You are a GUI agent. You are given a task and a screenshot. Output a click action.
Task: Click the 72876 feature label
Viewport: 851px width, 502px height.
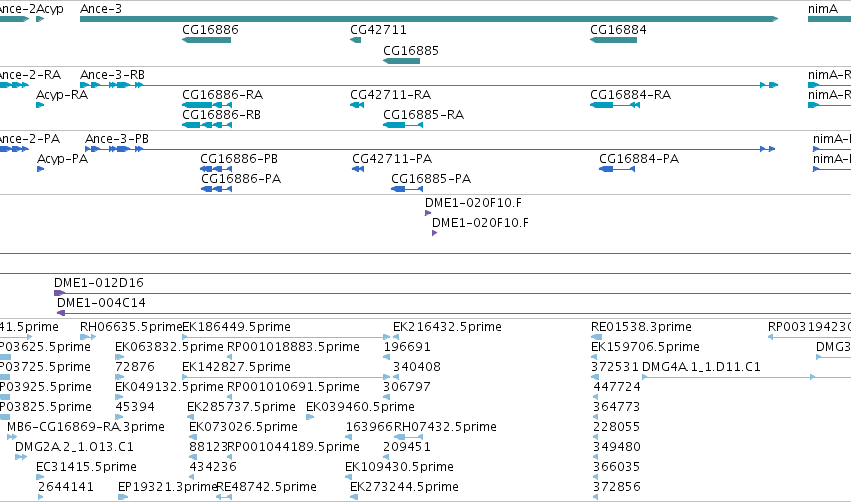[x=135, y=367]
